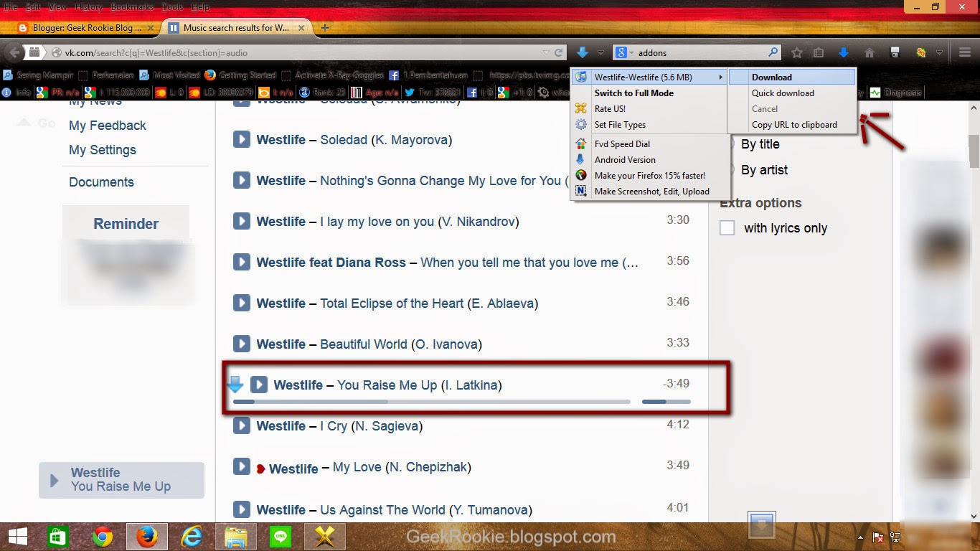
Task: Open Most Visited bookmark
Action: [x=169, y=75]
